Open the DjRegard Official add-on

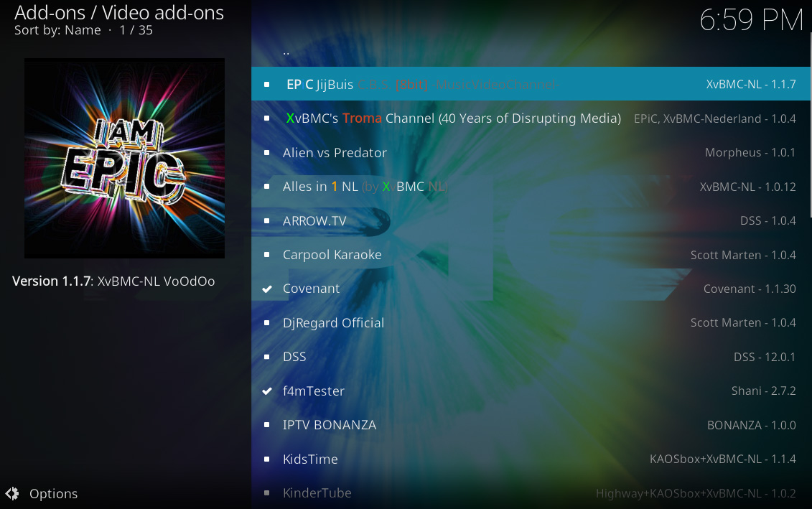tap(531, 322)
